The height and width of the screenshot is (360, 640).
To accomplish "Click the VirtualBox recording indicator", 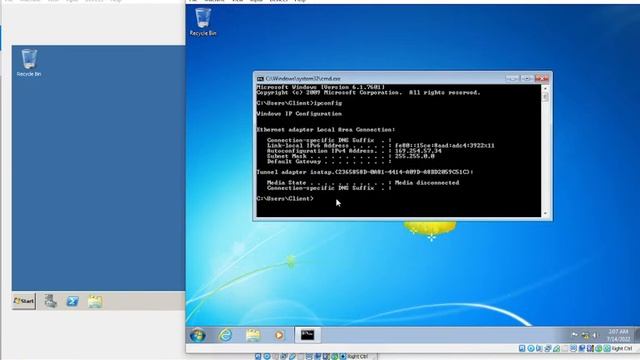I will [582, 349].
